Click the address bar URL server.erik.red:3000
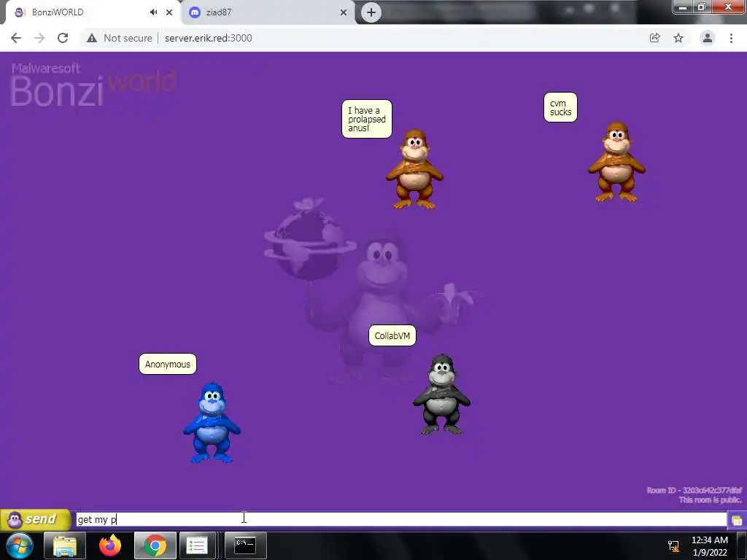Screen dimensions: 747x560 click(208, 38)
